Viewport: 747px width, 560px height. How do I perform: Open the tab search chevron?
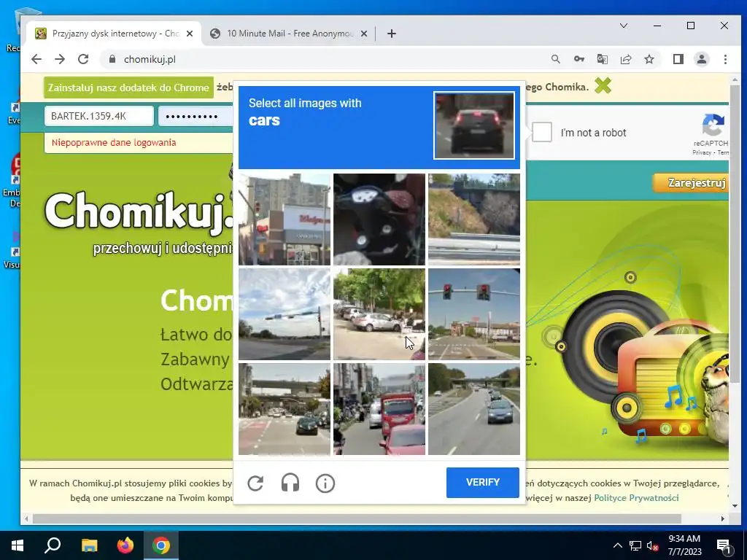pos(624,26)
